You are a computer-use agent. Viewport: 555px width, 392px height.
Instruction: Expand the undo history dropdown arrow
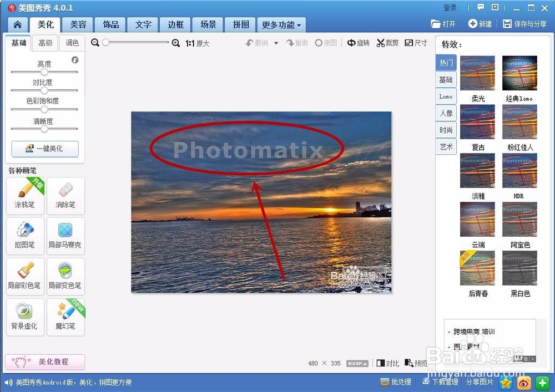point(276,43)
